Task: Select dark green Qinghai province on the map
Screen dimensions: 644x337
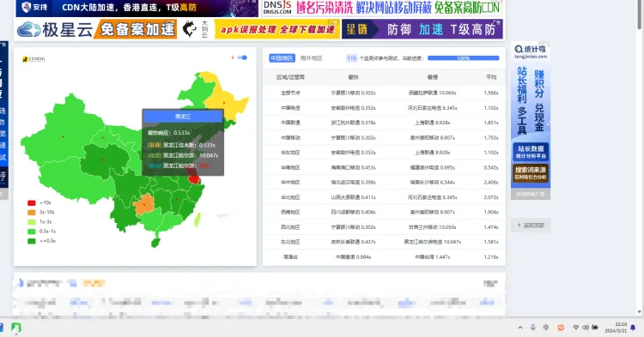Action: coord(101,160)
